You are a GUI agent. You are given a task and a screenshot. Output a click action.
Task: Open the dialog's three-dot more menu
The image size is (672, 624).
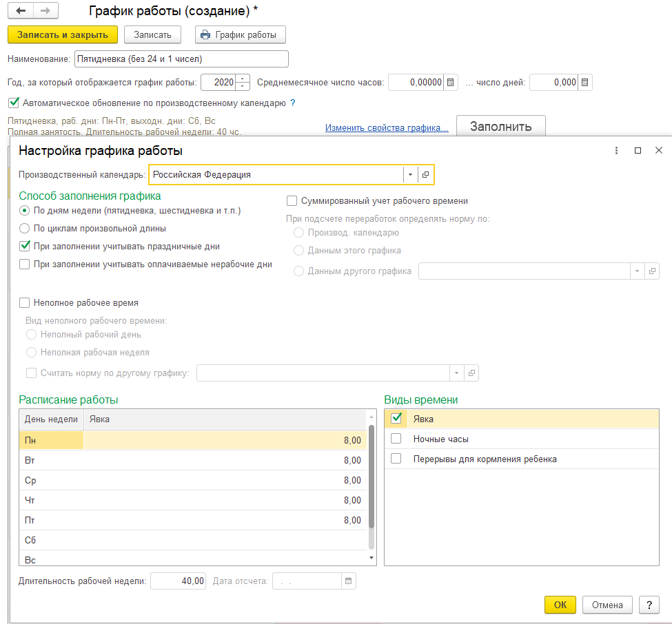coord(615,150)
